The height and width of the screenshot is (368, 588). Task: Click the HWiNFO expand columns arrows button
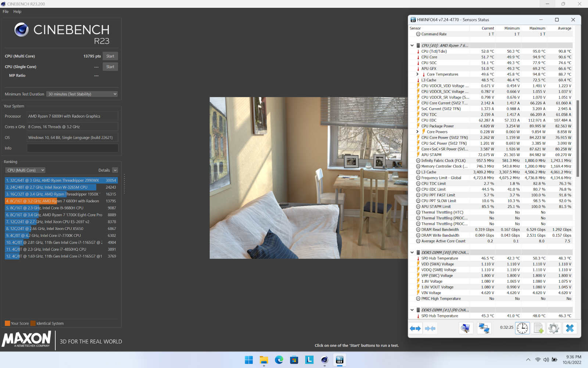pyautogui.click(x=415, y=328)
